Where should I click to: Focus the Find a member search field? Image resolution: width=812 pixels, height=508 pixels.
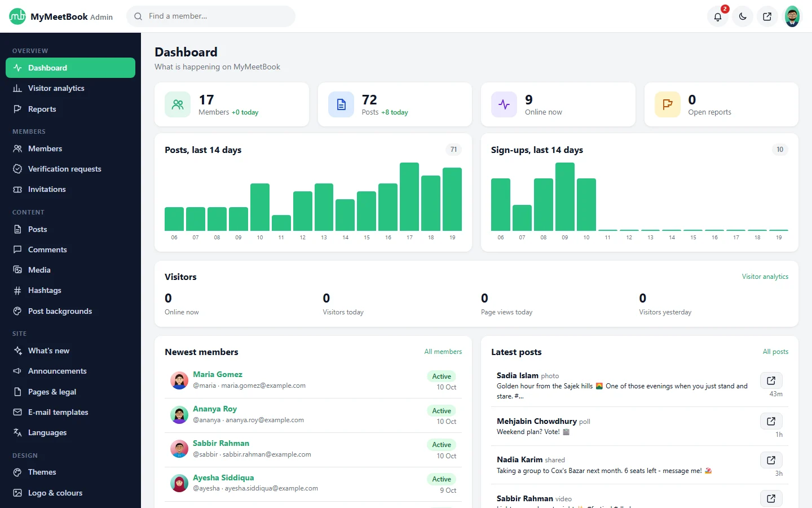[x=211, y=16]
